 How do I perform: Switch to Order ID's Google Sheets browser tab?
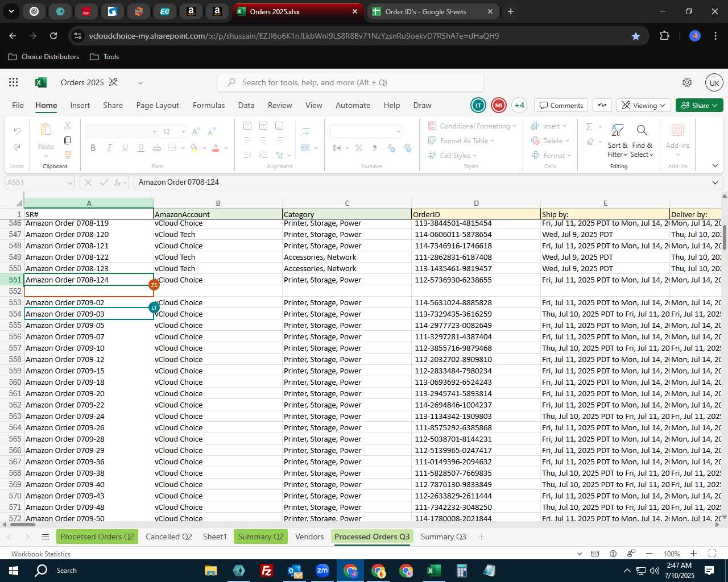click(x=432, y=11)
